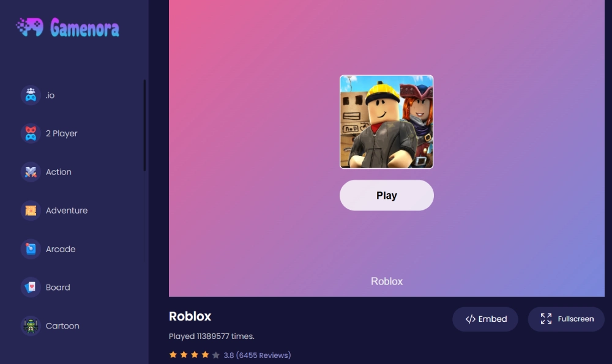Rate the game with the fifth star

pyautogui.click(x=216, y=355)
